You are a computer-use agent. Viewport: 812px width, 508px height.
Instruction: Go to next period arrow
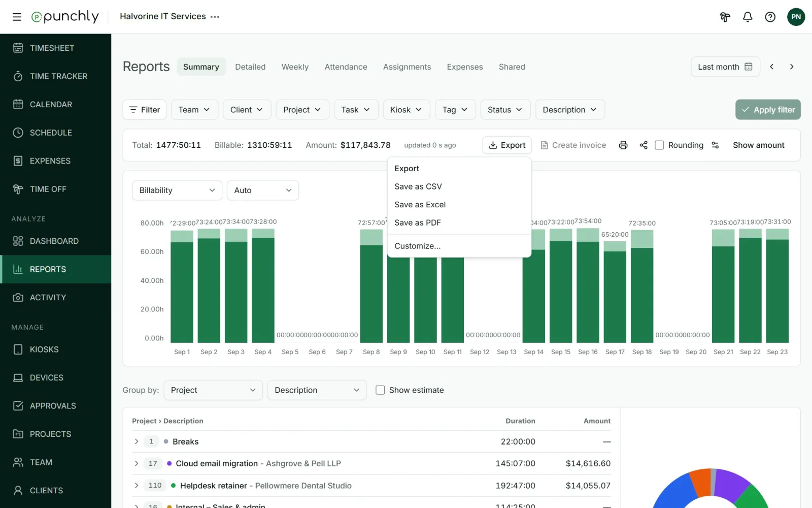pyautogui.click(x=792, y=67)
